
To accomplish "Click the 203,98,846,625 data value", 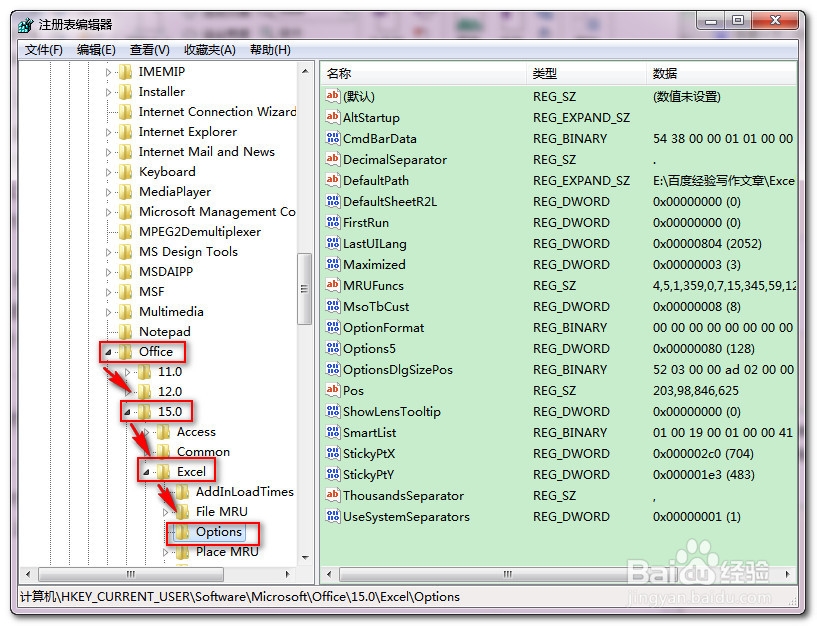I will click(x=696, y=390).
